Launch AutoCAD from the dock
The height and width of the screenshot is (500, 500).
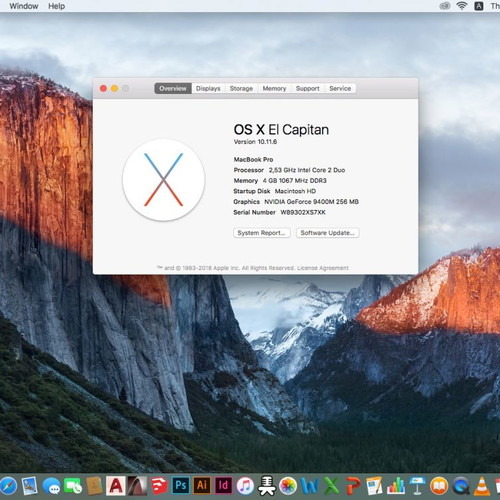pyautogui.click(x=115, y=486)
